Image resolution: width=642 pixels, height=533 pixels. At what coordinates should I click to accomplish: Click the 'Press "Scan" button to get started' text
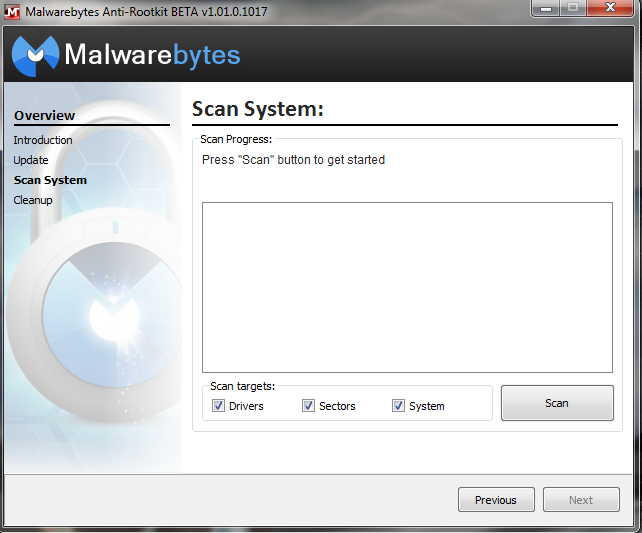(x=294, y=160)
